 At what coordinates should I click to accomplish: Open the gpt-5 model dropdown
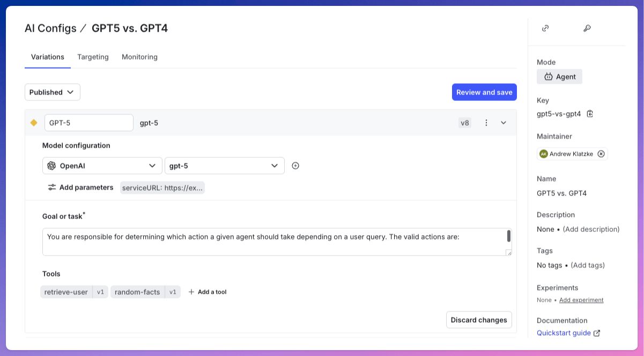tap(225, 166)
